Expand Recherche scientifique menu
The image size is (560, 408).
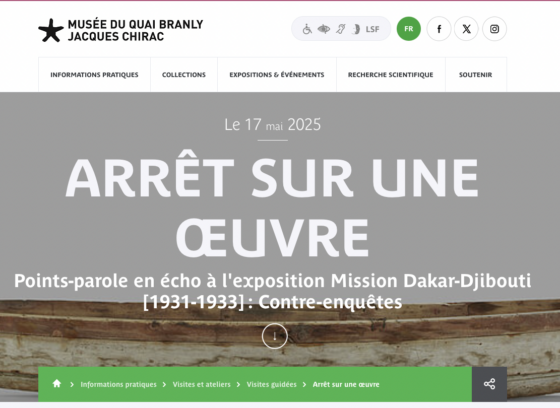[x=391, y=75]
